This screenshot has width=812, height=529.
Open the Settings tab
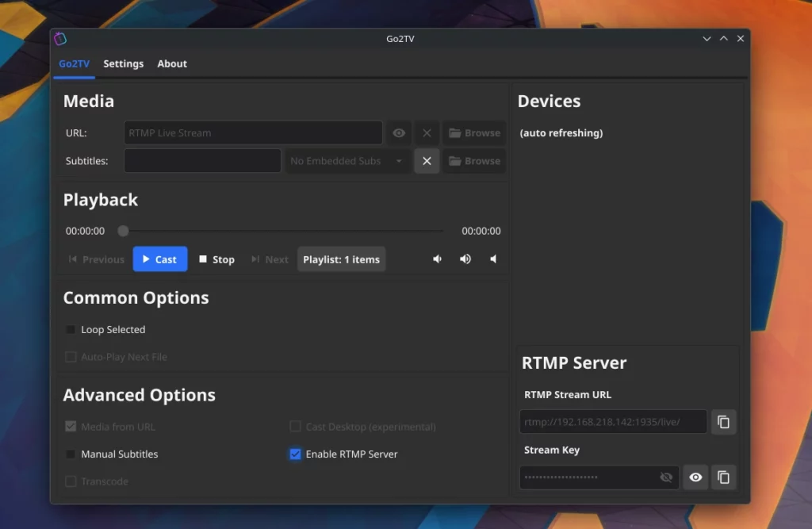coord(123,63)
